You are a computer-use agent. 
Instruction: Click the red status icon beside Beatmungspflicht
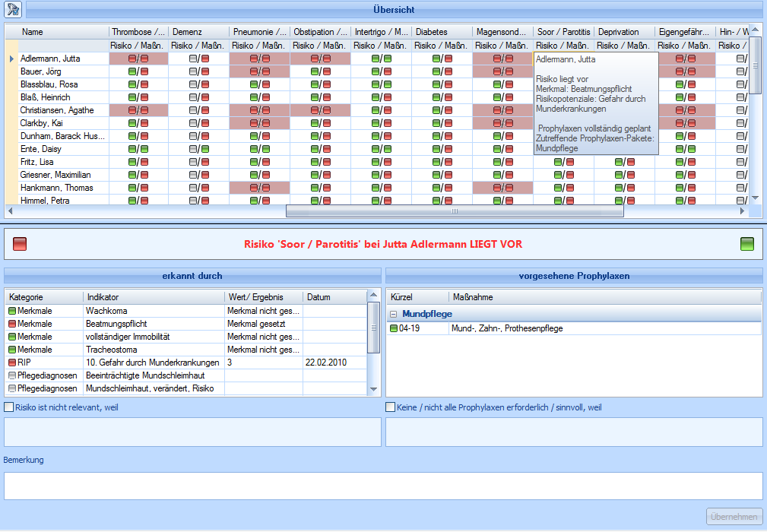click(12, 324)
